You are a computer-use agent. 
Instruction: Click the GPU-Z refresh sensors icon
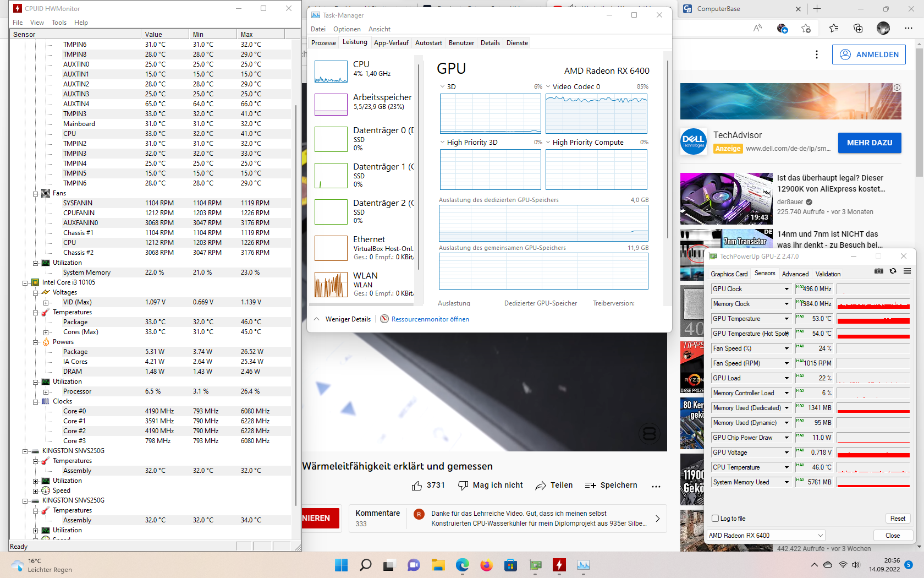pyautogui.click(x=893, y=271)
